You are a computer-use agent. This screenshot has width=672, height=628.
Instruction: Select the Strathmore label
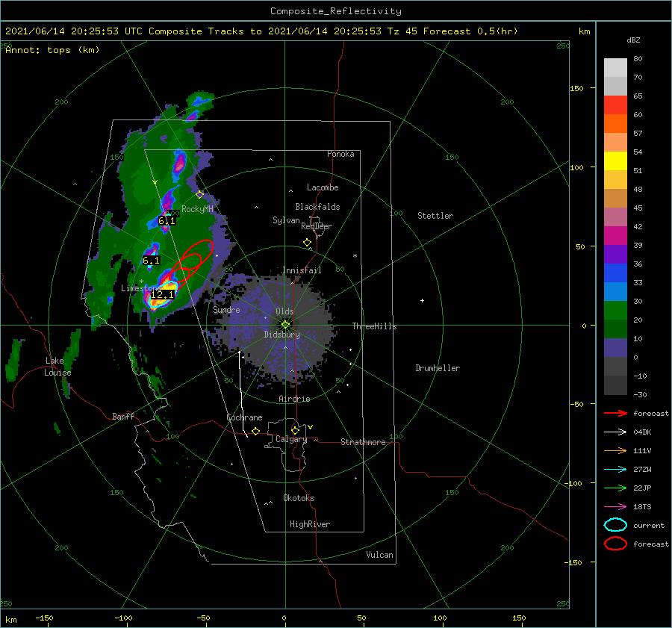(363, 442)
